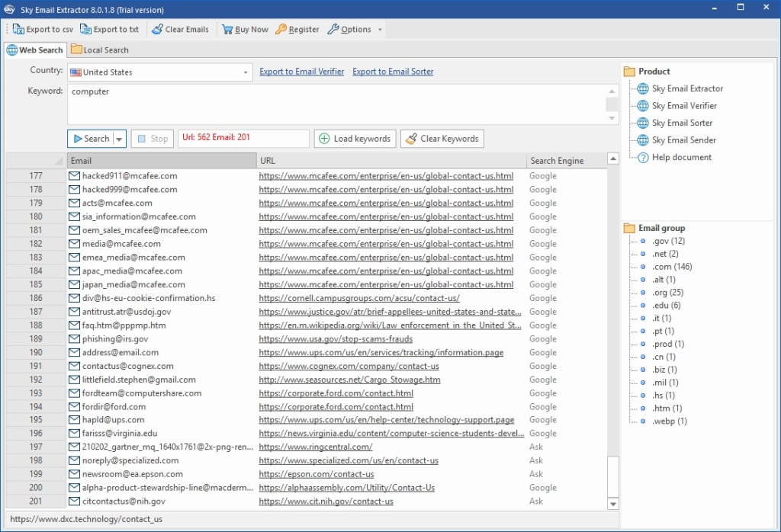Image resolution: width=781 pixels, height=532 pixels.
Task: Switch to the Local Search tab
Action: click(x=100, y=50)
